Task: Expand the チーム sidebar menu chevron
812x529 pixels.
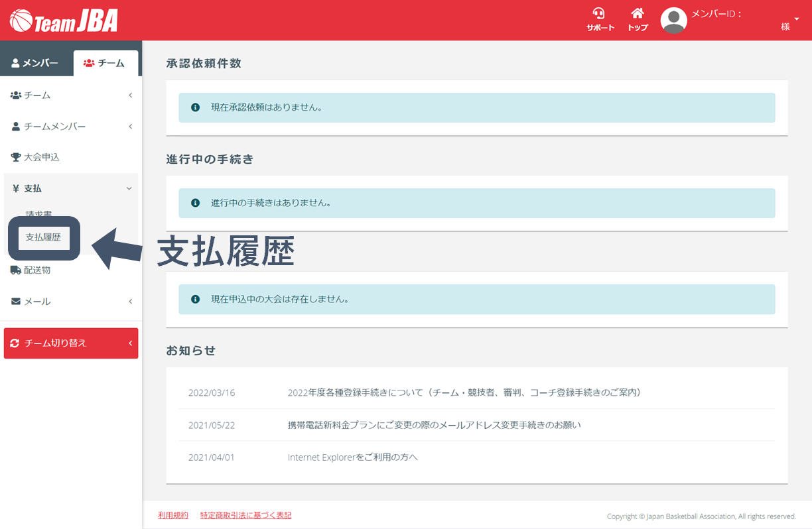Action: pos(130,95)
